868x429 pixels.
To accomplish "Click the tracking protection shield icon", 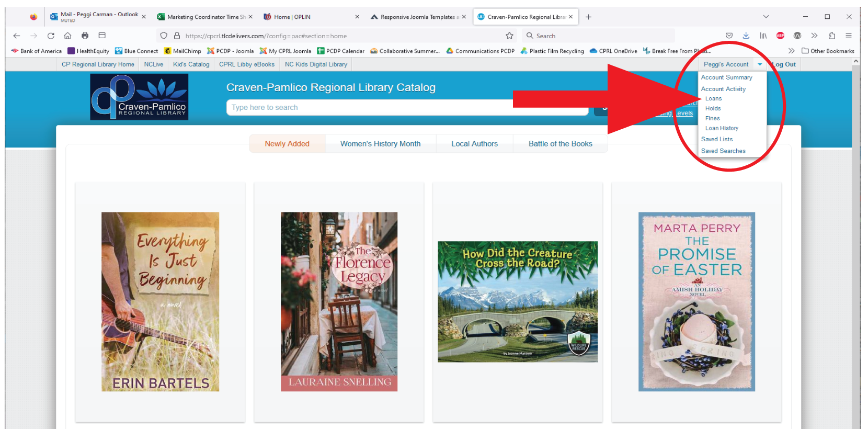I will (x=164, y=36).
